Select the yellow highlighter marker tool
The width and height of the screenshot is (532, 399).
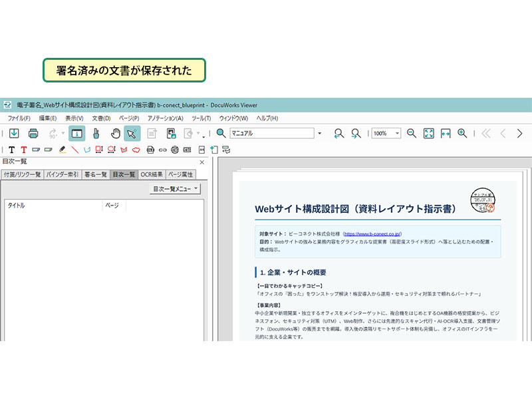62,150
